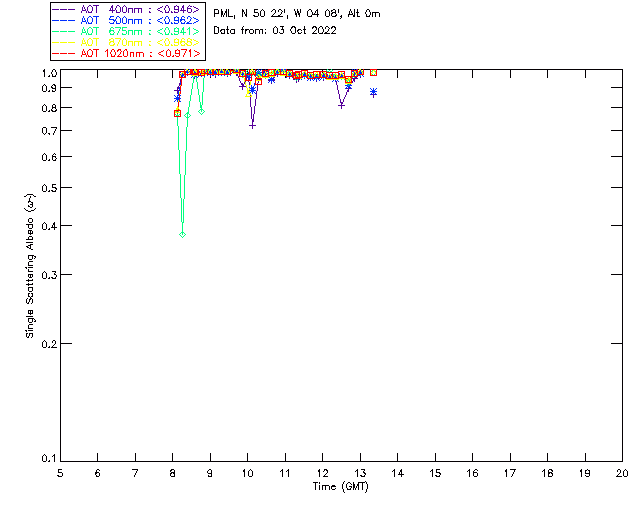Click the AOT 400nm legend entry

click(x=126, y=9)
